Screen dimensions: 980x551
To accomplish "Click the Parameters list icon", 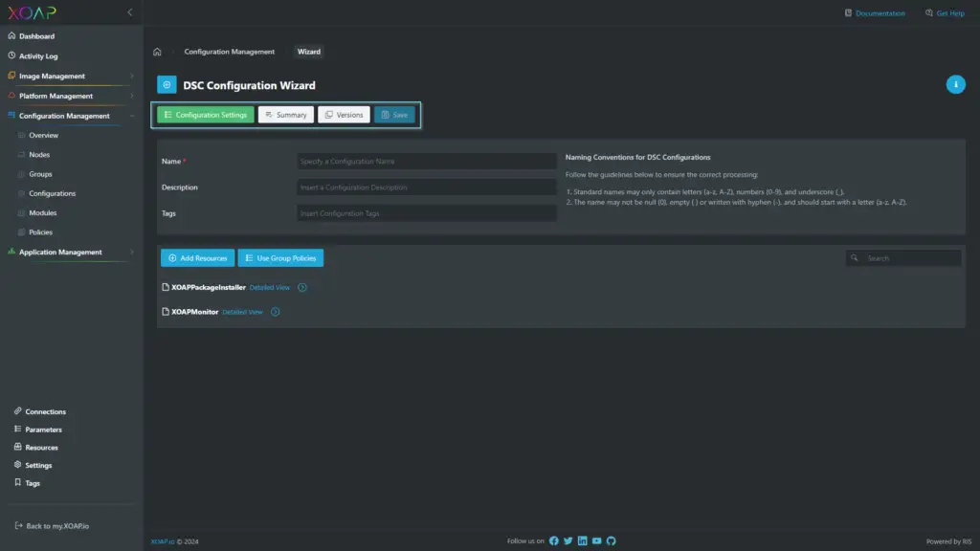I will pyautogui.click(x=17, y=430).
